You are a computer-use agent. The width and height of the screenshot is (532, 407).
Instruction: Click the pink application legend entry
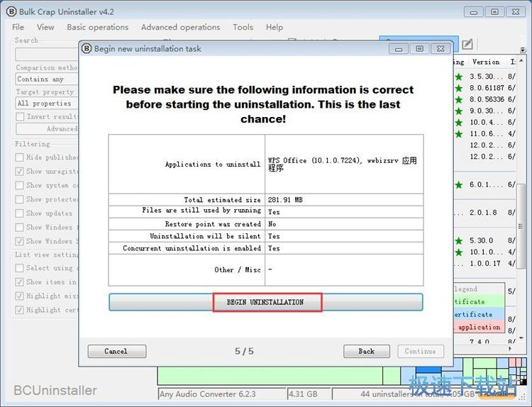pyautogui.click(x=479, y=327)
